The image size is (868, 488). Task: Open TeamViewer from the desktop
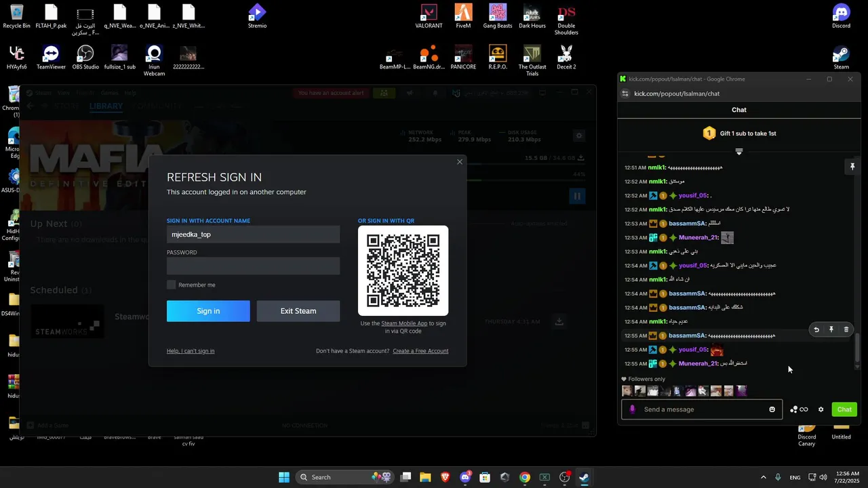[x=51, y=58]
